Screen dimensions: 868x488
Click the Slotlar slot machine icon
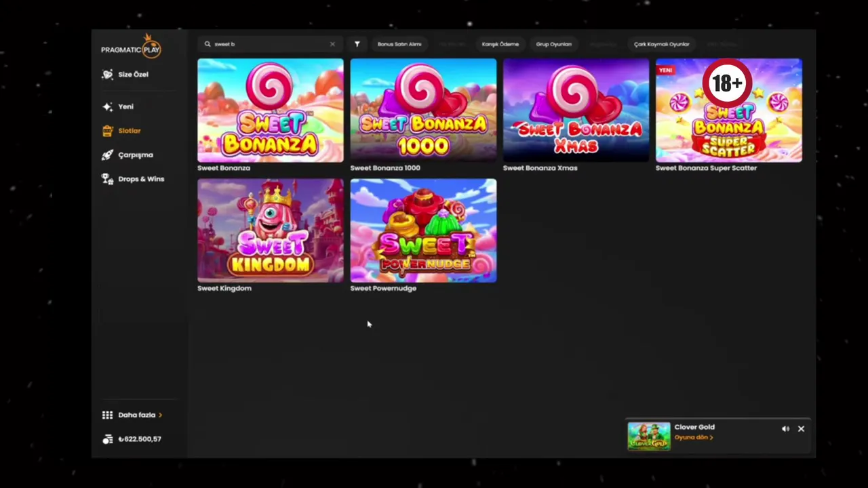point(107,131)
